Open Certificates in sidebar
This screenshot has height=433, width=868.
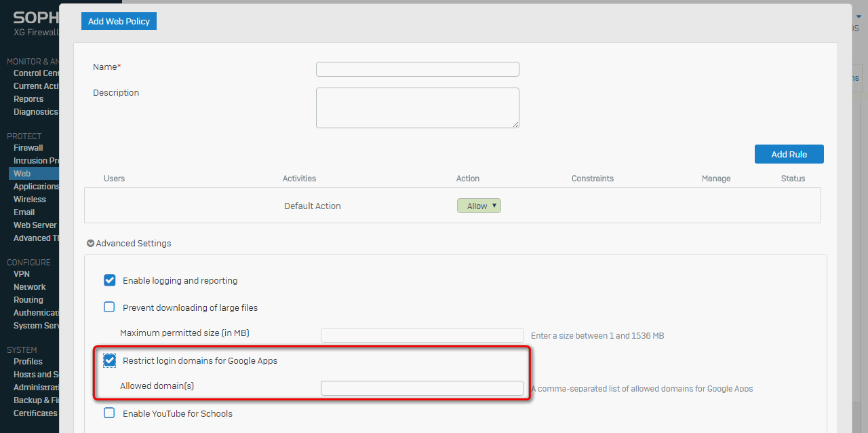[x=35, y=413]
